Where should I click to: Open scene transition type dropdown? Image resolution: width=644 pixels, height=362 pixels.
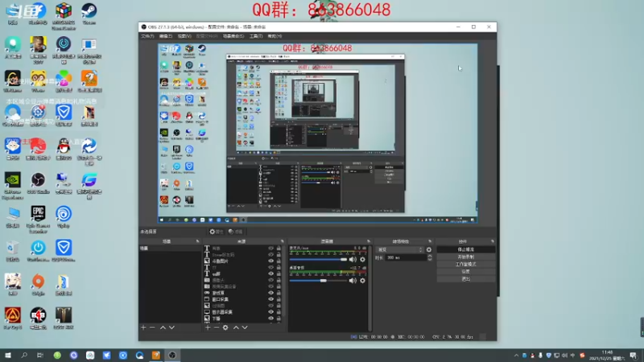point(400,249)
